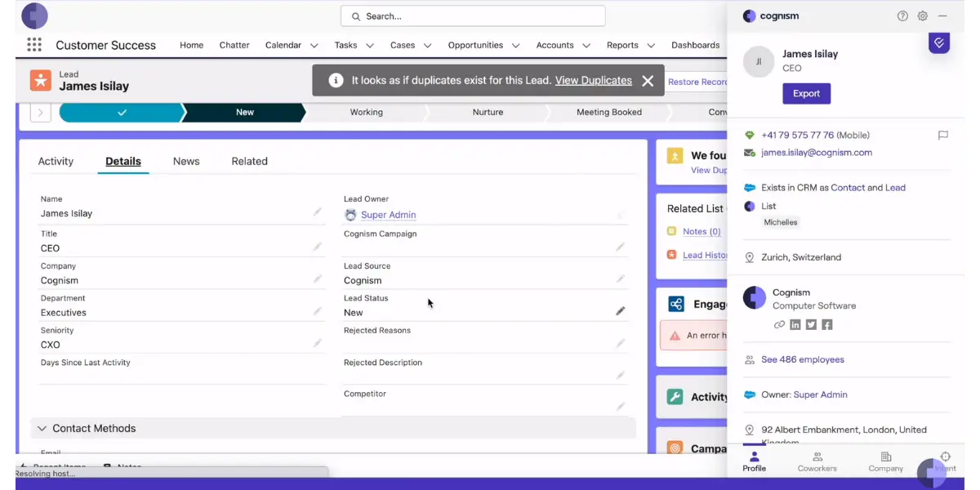Image resolution: width=980 pixels, height=490 pixels.
Task: Click the Engagement card share icon
Action: [675, 305]
